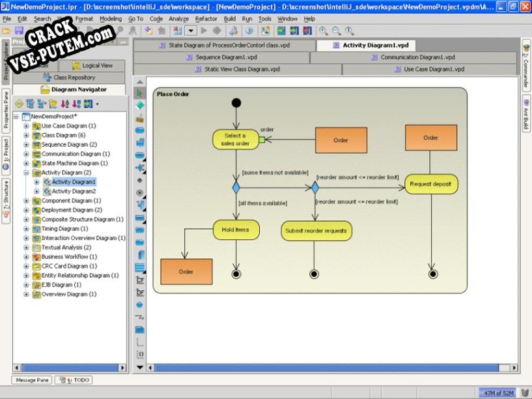Image resolution: width=532 pixels, height=399 pixels.
Task: Click the 6: TODO button
Action: point(74,380)
